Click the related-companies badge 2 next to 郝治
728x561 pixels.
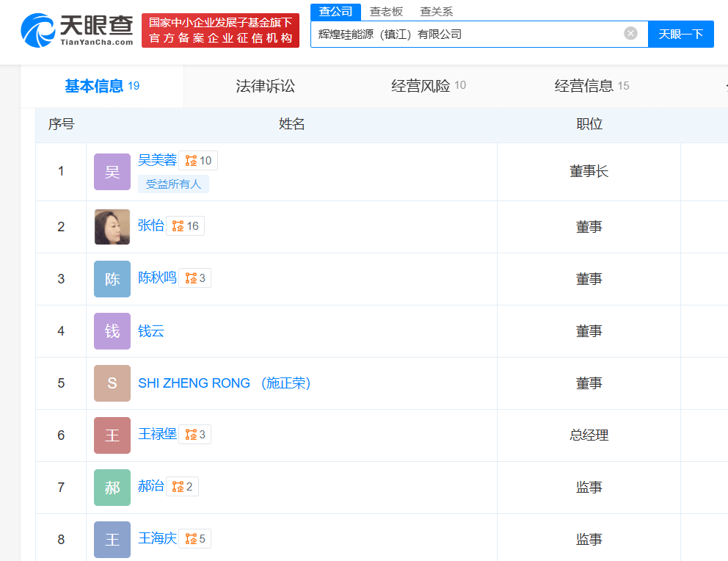[183, 487]
